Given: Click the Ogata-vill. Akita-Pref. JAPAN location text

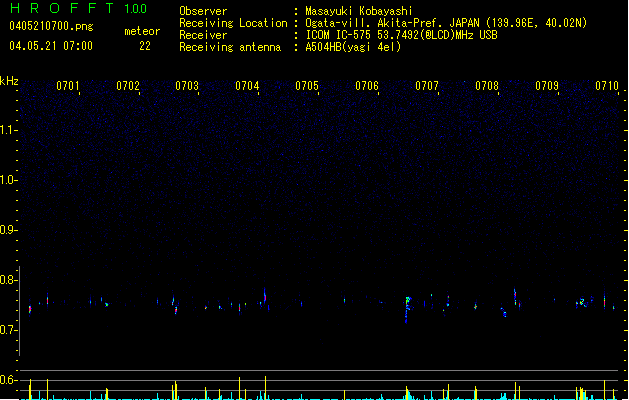Looking at the screenshot, I should click(446, 23).
